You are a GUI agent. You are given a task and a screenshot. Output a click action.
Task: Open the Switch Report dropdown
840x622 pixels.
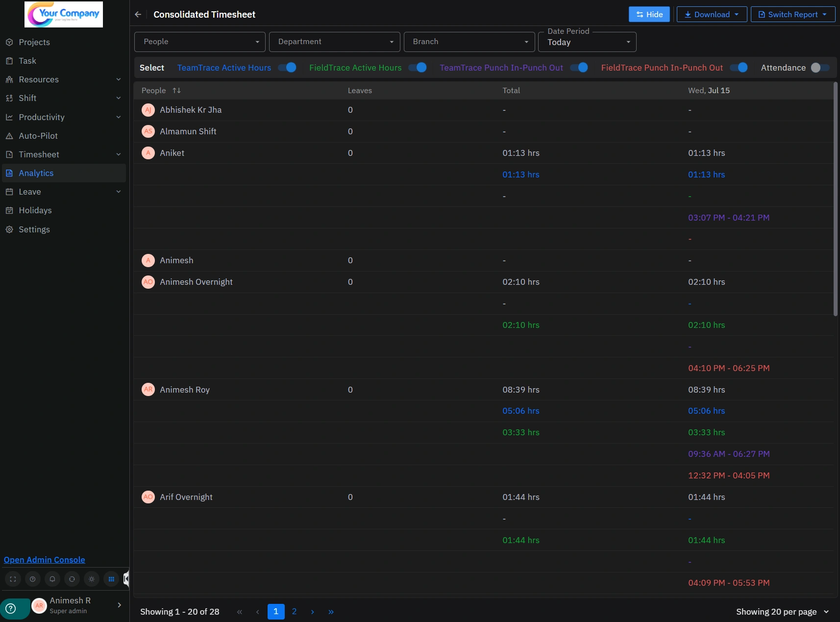tap(793, 14)
